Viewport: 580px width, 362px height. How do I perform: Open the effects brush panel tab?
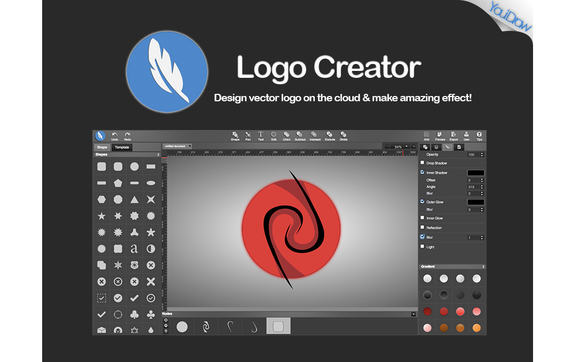[x=448, y=147]
